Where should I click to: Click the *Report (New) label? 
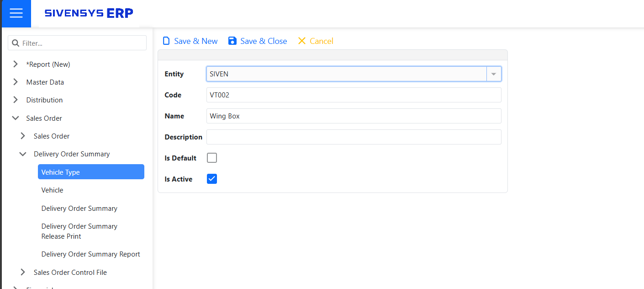tap(48, 64)
